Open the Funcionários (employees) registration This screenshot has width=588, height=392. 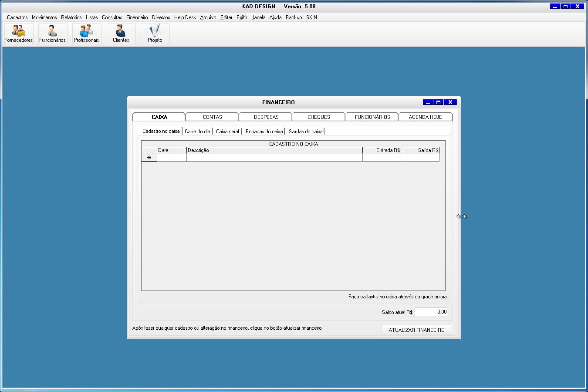tap(52, 34)
